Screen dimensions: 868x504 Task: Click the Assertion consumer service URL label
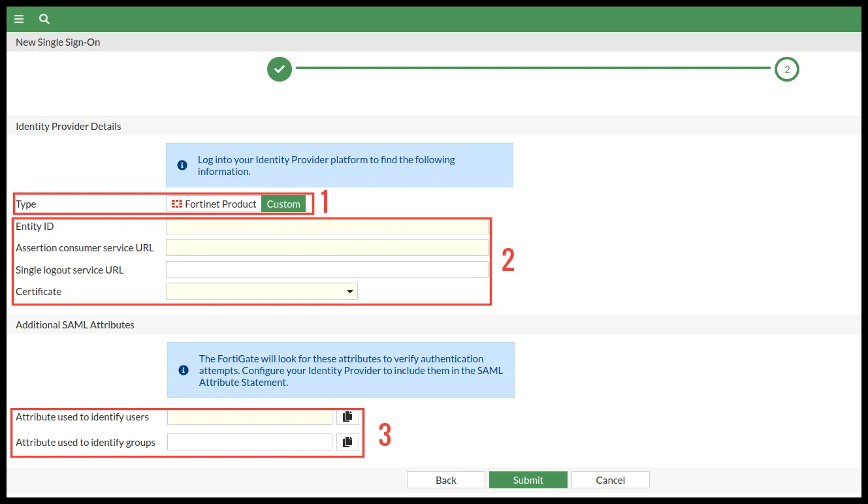tap(85, 247)
